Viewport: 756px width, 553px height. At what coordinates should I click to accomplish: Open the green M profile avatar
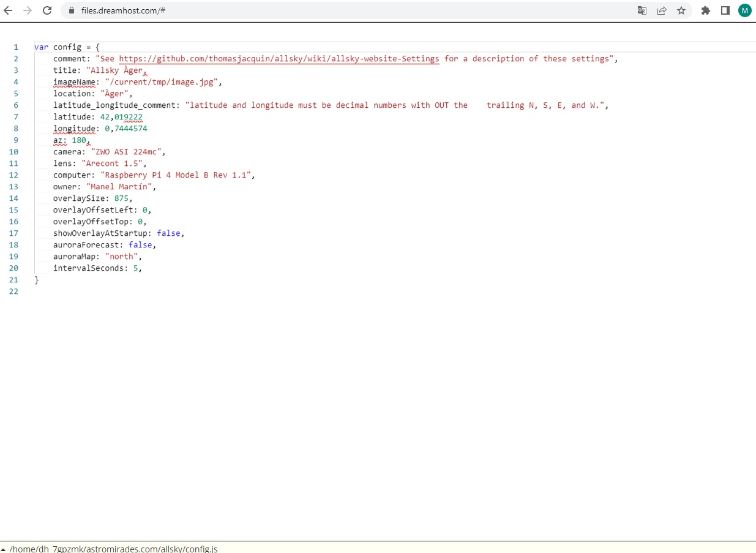click(745, 10)
